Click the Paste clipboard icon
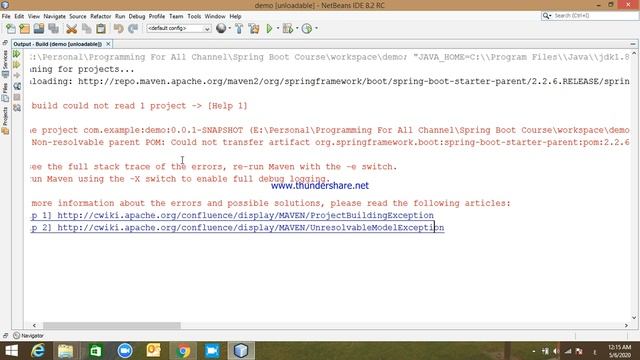Image resolution: width=640 pixels, height=360 pixels. click(101, 29)
